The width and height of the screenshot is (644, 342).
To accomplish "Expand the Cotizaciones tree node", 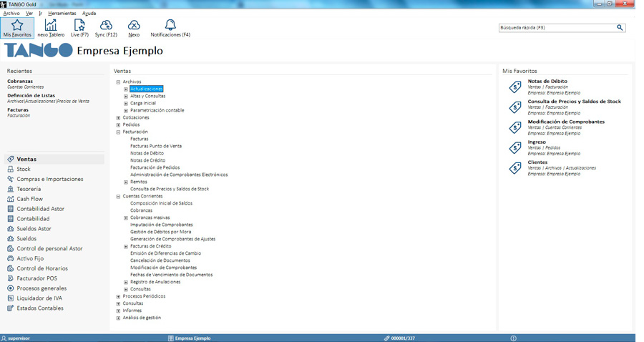I will [118, 118].
